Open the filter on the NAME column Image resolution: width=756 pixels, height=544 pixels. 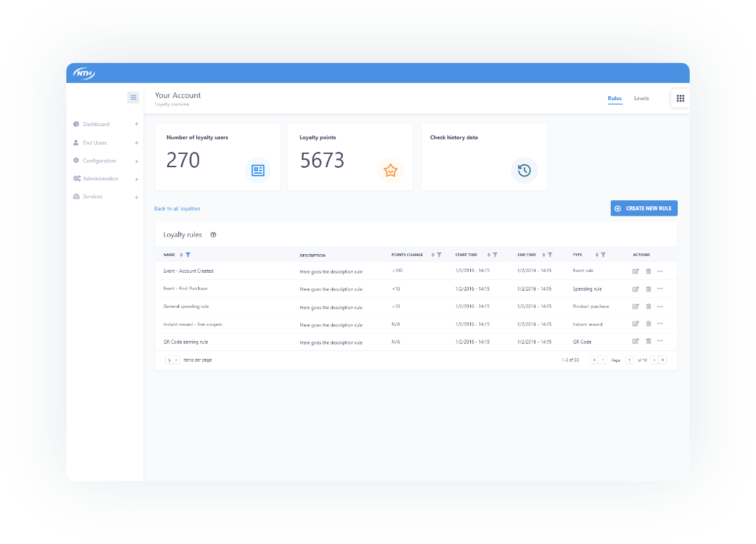point(188,254)
